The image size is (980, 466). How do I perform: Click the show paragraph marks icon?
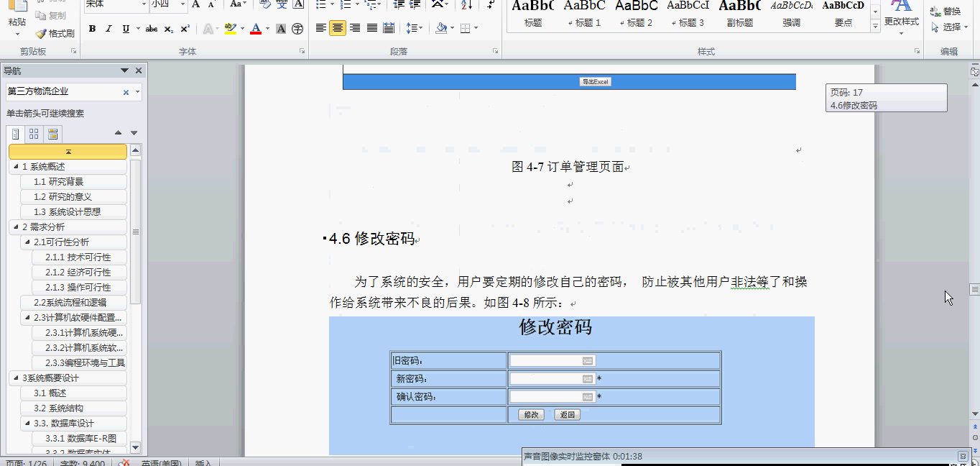[491, 5]
